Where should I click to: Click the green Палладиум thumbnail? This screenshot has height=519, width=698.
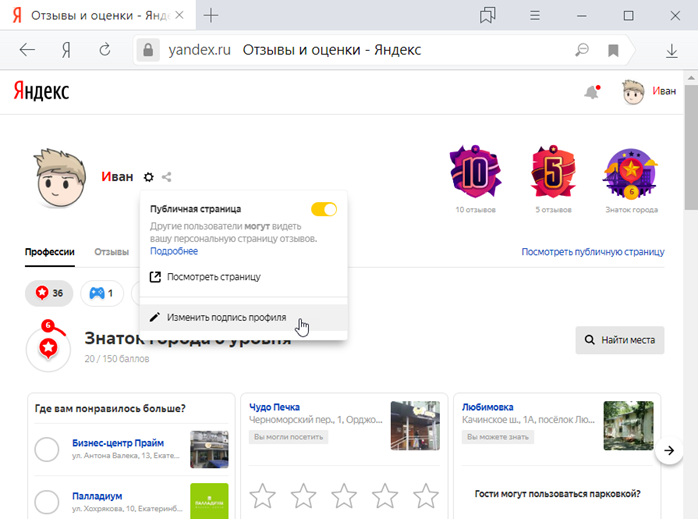(209, 501)
